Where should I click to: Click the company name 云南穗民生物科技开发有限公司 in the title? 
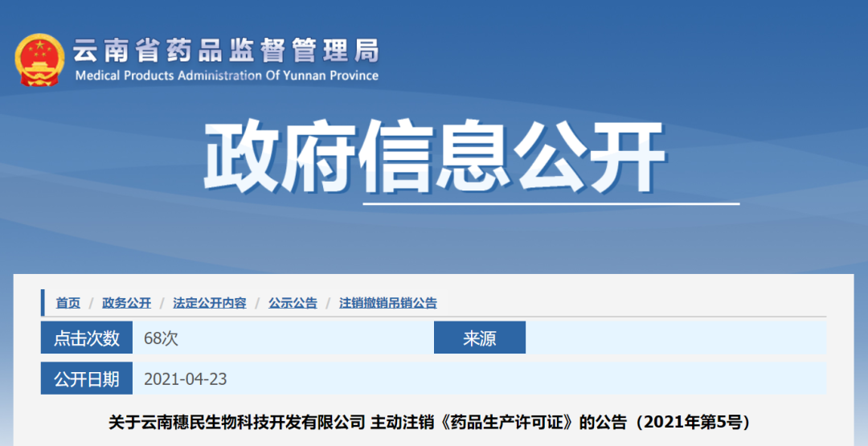pyautogui.click(x=236, y=422)
